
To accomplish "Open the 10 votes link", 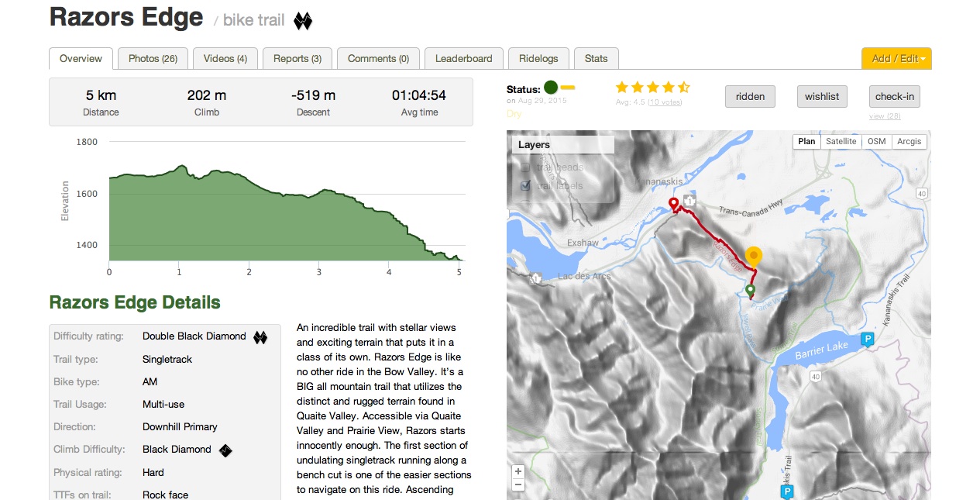I will pos(665,102).
